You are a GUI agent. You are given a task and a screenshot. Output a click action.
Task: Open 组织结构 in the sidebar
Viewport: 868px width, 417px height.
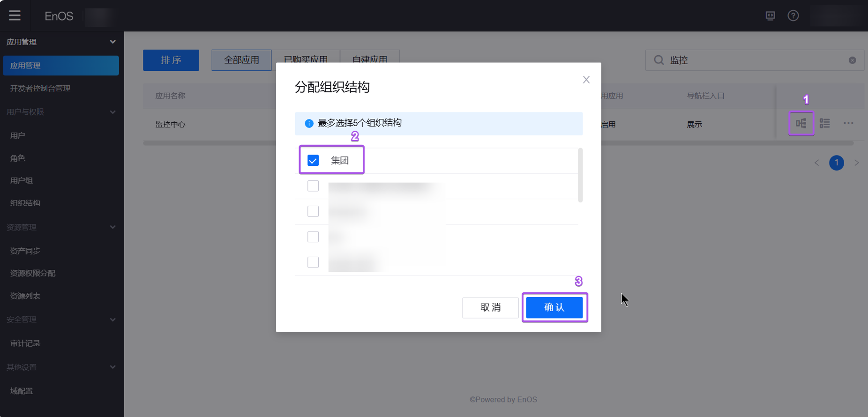click(x=25, y=203)
